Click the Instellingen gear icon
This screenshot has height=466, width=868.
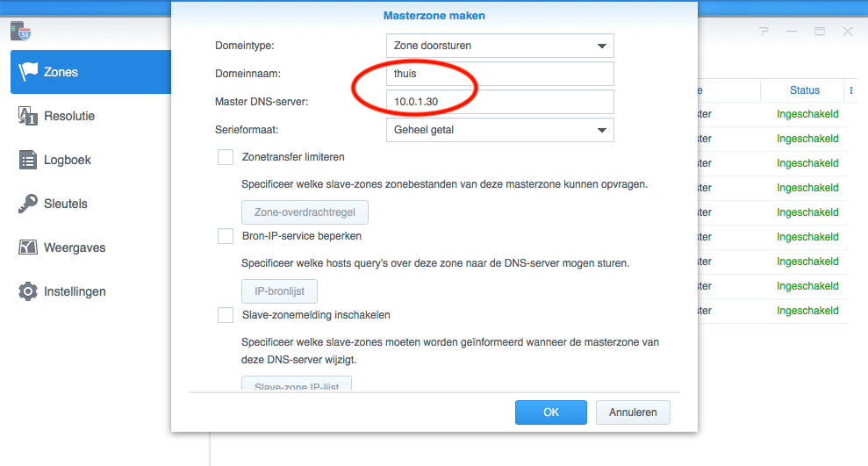click(x=28, y=291)
